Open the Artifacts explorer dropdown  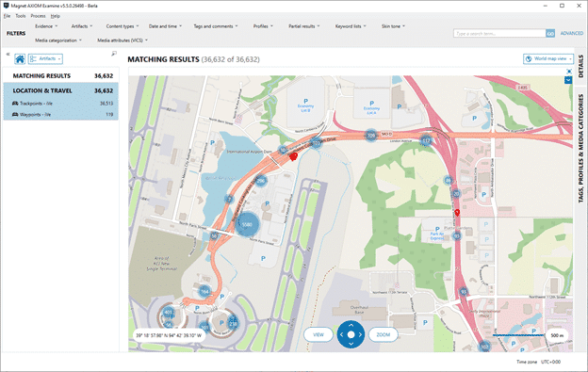click(45, 58)
